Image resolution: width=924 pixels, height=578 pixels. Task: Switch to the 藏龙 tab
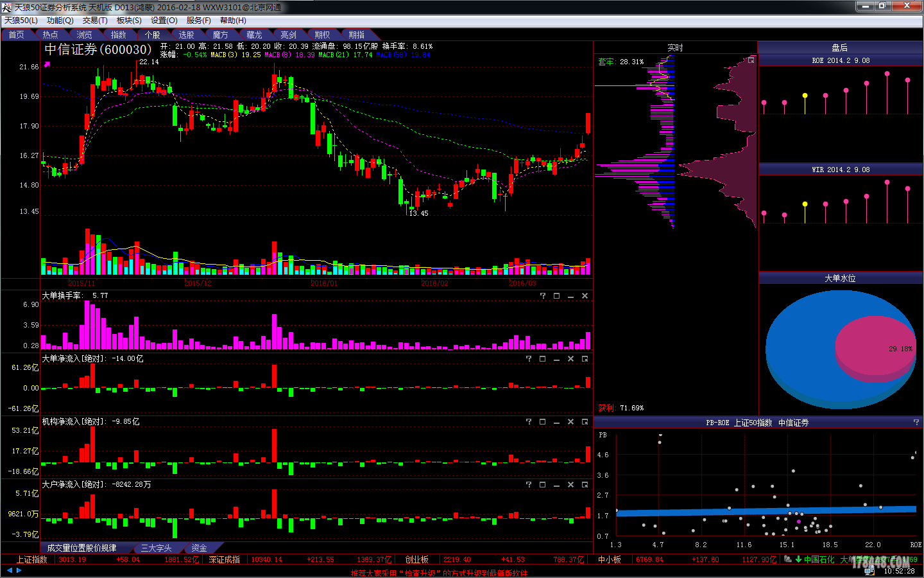pos(255,35)
